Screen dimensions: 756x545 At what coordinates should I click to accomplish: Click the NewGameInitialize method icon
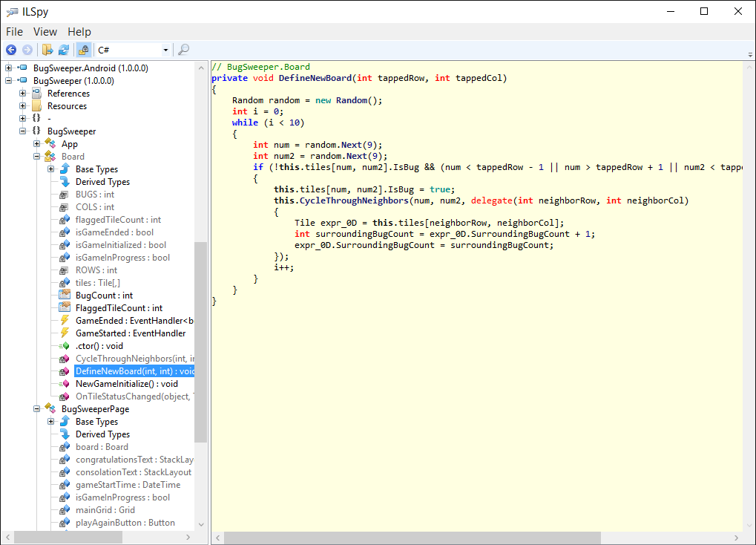pos(64,384)
